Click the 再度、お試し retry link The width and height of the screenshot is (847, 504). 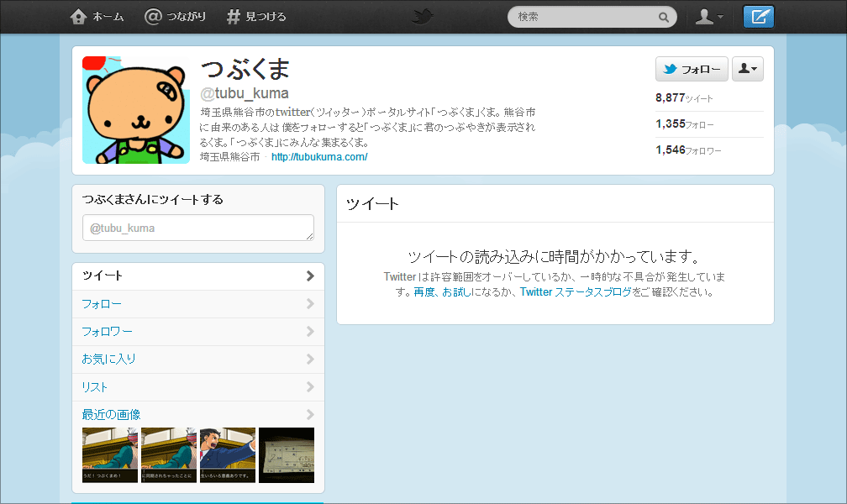442,292
